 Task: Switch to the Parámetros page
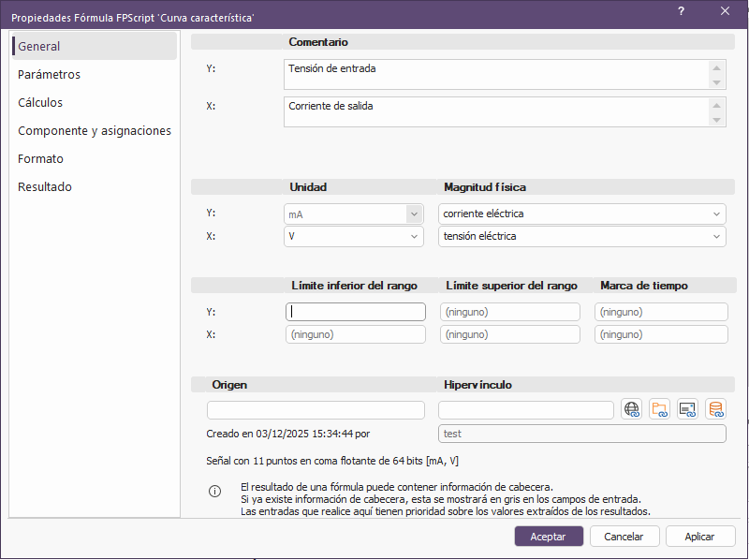click(x=50, y=75)
